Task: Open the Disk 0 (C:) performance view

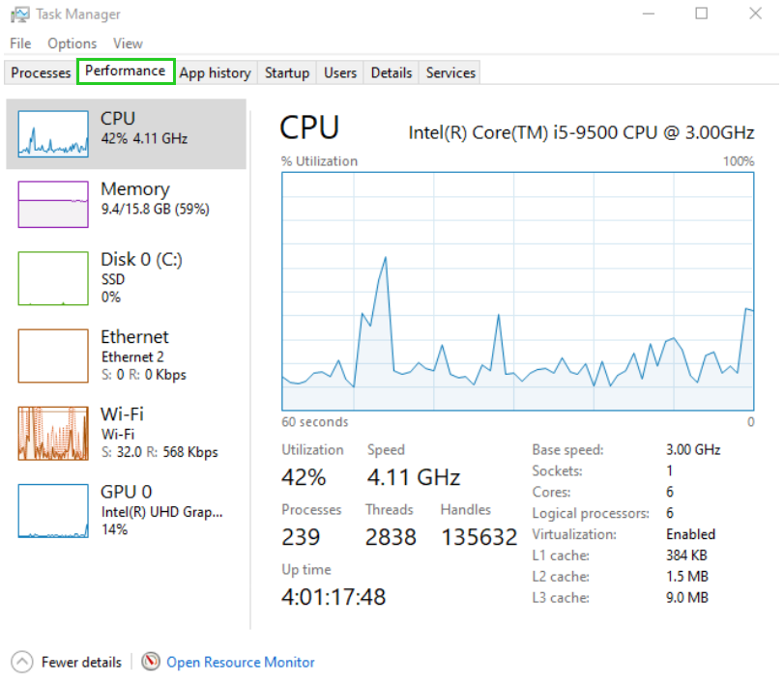Action: point(52,277)
